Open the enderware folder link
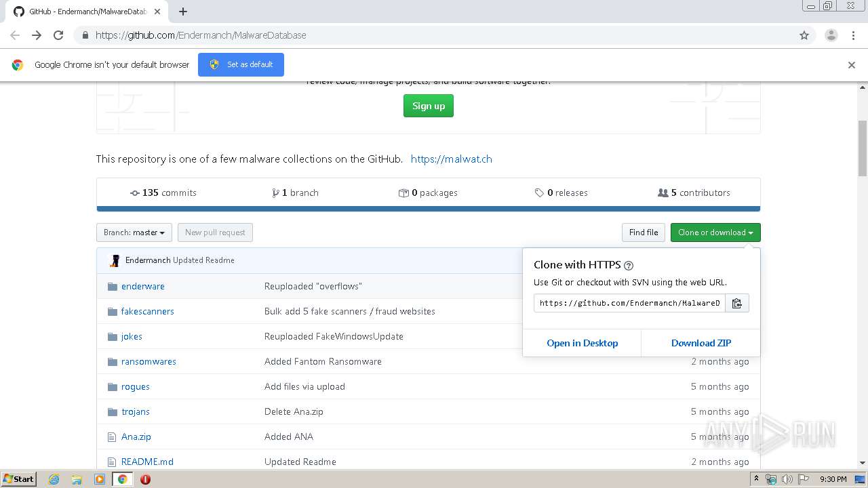The width and height of the screenshot is (868, 488). click(x=143, y=287)
